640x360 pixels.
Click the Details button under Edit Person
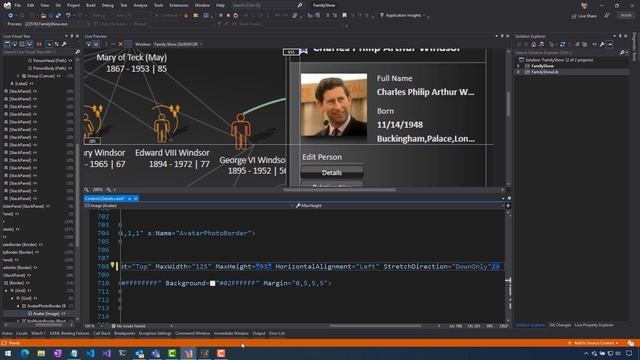click(x=332, y=173)
